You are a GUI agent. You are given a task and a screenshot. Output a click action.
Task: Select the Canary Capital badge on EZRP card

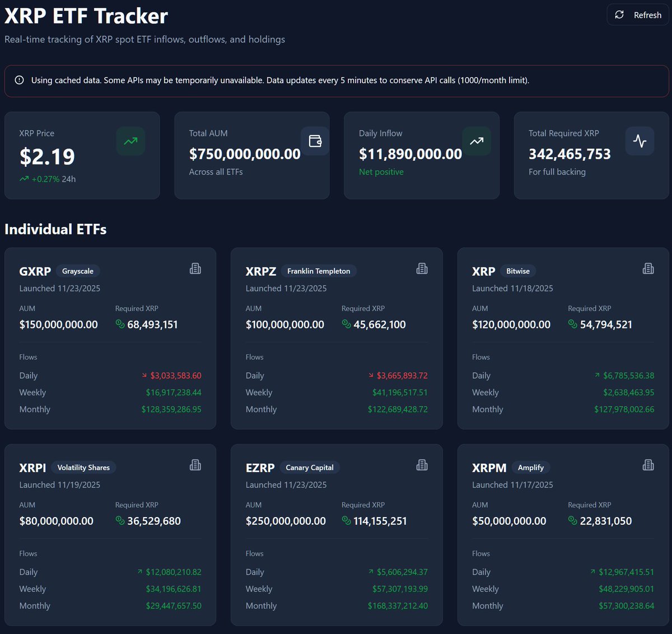point(309,467)
